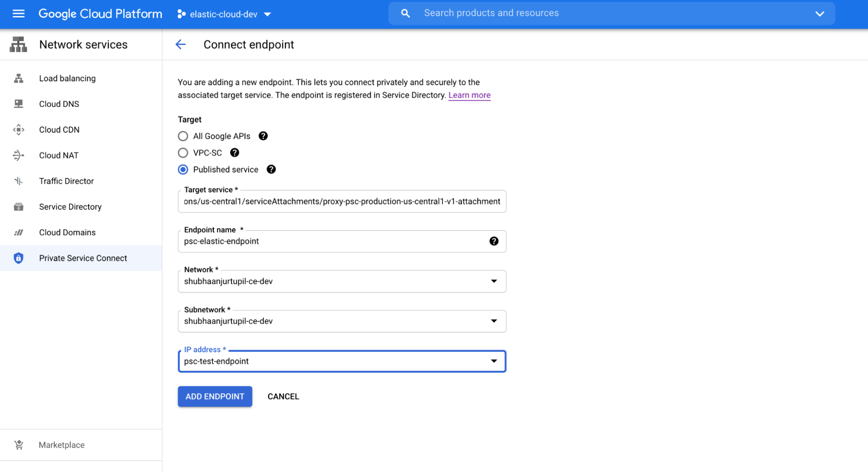Click the search magnifier icon
The width and height of the screenshot is (868, 472).
pos(405,13)
